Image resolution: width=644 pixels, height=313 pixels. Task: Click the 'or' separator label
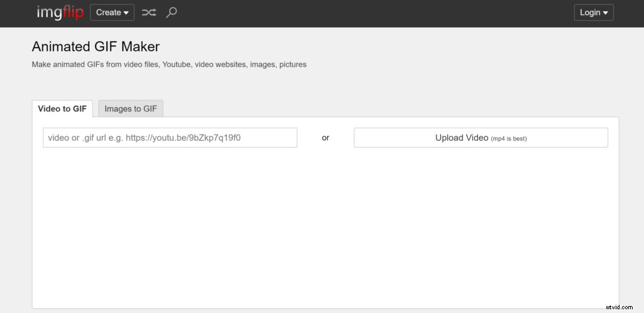pos(325,138)
